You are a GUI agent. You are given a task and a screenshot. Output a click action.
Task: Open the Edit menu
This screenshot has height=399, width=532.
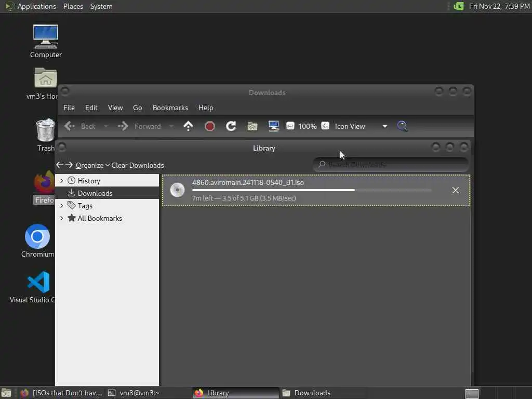91,108
